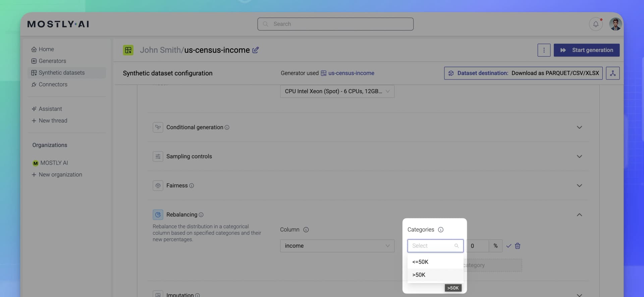The height and width of the screenshot is (297, 644).
Task: Select the >50K category option
Action: click(419, 275)
